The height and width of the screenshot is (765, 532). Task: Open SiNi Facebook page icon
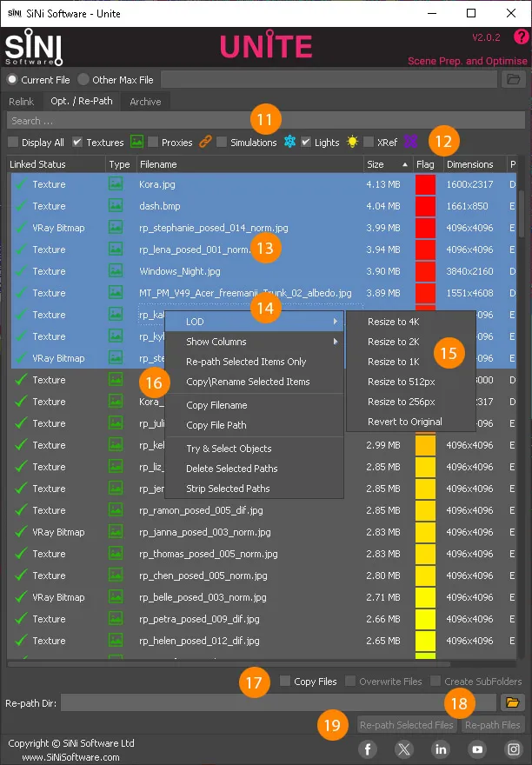(x=368, y=748)
